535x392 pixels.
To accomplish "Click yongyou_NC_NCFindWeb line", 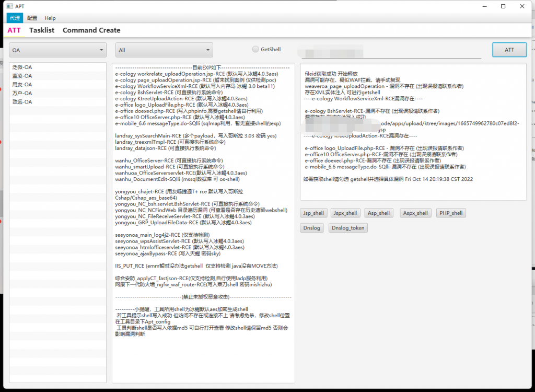I will [x=201, y=210].
